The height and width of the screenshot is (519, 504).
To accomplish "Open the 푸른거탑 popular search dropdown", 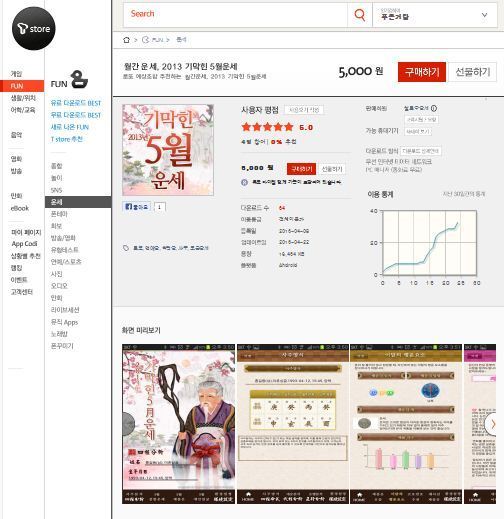I will point(435,15).
